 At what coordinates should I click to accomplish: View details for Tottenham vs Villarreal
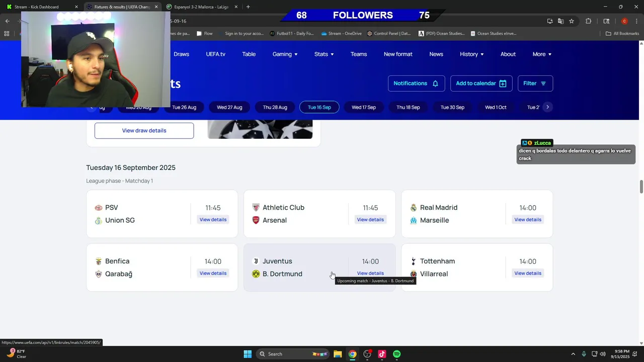tap(528, 274)
